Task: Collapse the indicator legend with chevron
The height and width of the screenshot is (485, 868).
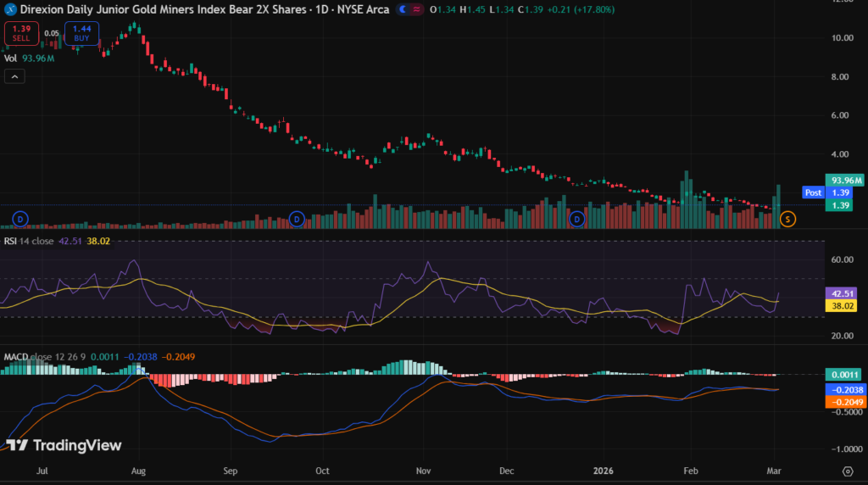Action: coord(14,76)
